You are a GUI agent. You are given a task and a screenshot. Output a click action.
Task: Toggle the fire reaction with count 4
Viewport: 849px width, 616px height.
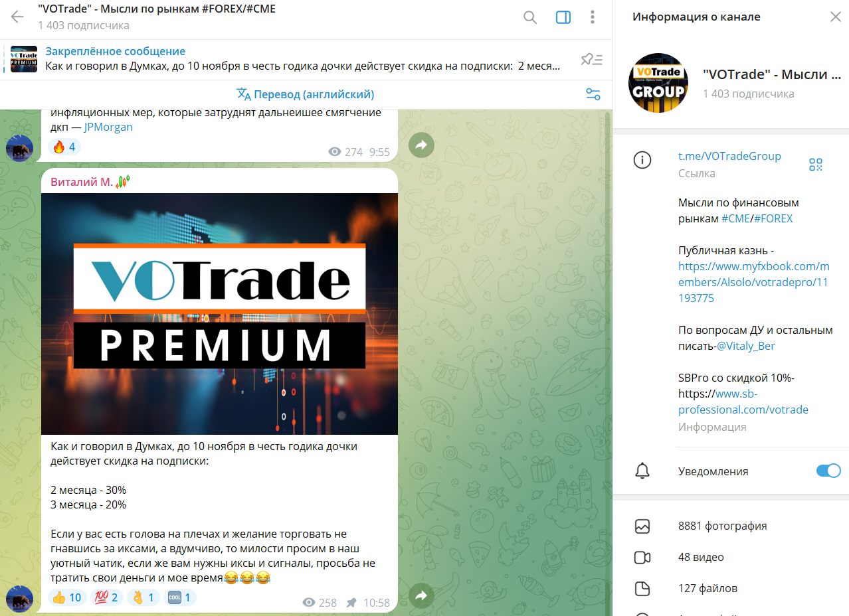(x=64, y=147)
